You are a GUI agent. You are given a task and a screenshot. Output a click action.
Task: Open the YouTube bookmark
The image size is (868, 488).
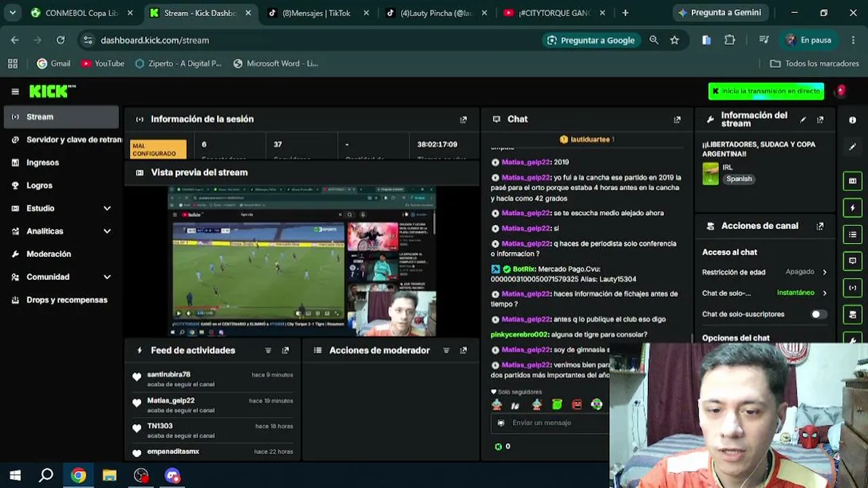[102, 64]
